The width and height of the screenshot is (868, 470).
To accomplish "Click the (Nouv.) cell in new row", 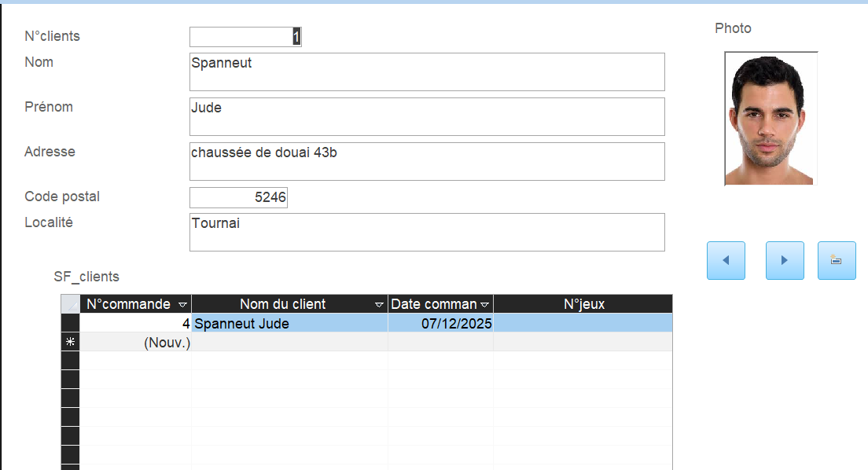I will (x=136, y=342).
